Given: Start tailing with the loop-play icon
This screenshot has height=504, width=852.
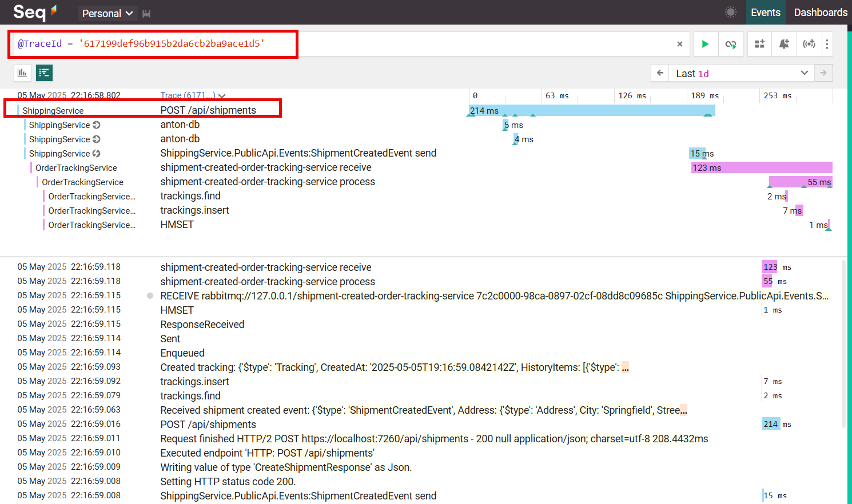Looking at the screenshot, I should pos(731,44).
